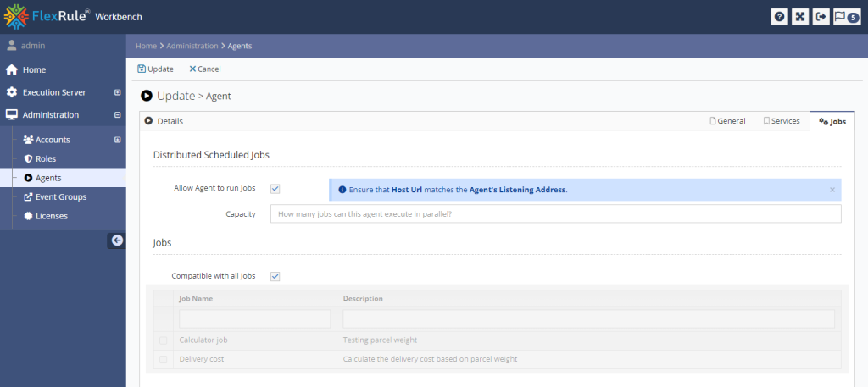The image size is (868, 387).
Task: Click the Administration monitor icon
Action: [x=12, y=115]
